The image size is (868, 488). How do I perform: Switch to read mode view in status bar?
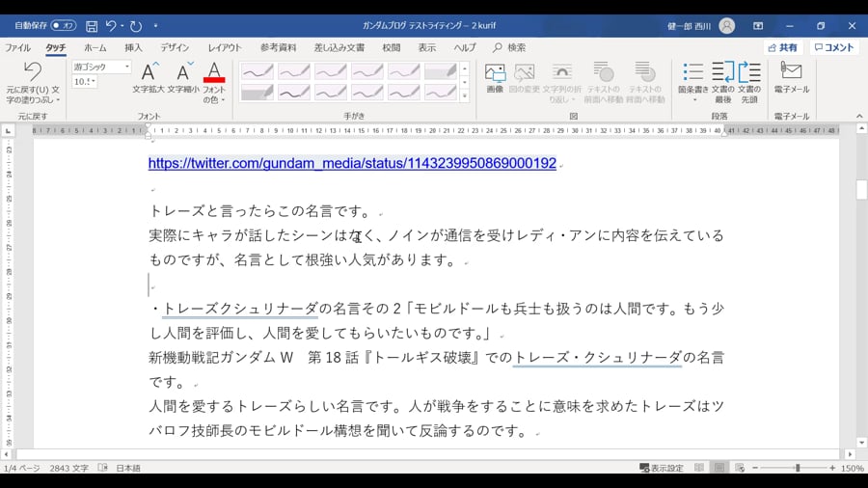point(699,468)
